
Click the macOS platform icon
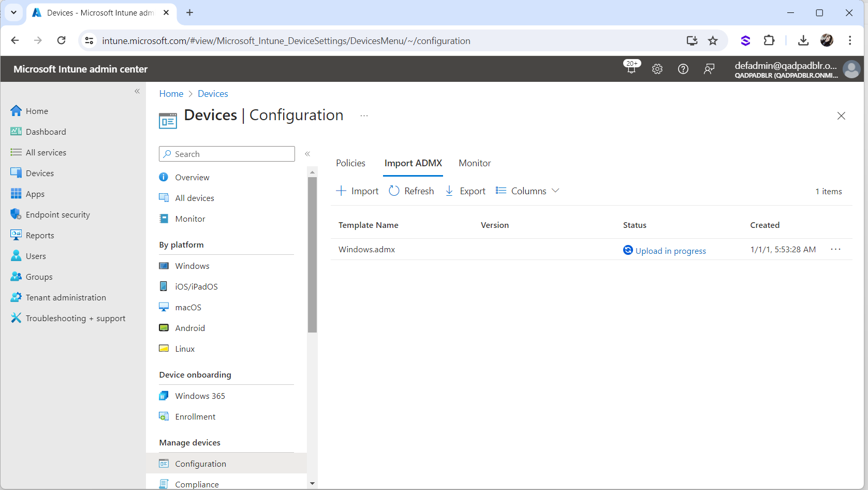[x=164, y=307]
